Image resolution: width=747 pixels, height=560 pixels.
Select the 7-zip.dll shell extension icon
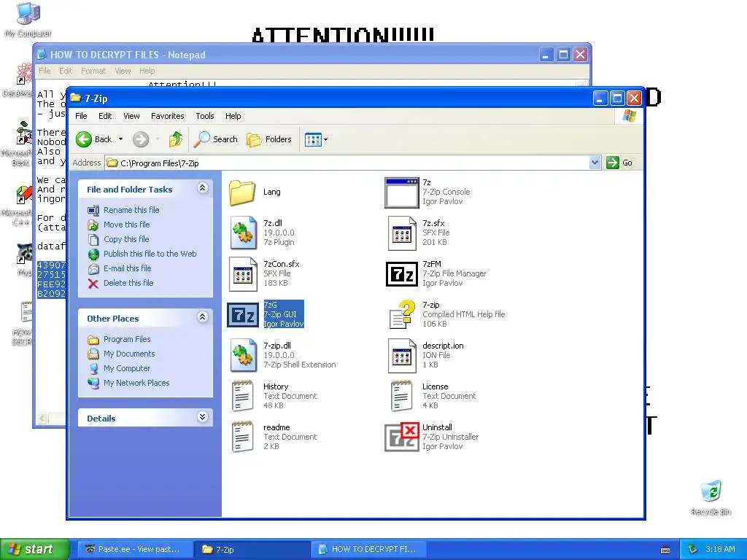[x=244, y=355]
